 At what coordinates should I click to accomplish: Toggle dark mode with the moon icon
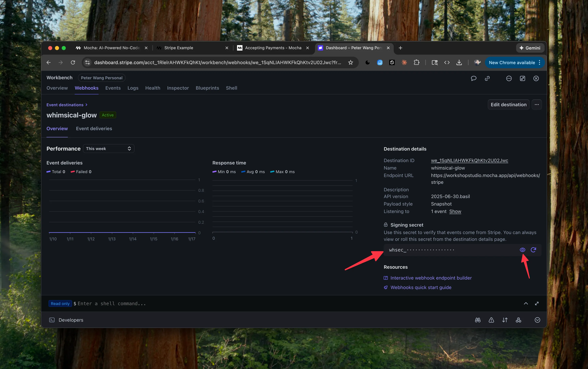[367, 62]
